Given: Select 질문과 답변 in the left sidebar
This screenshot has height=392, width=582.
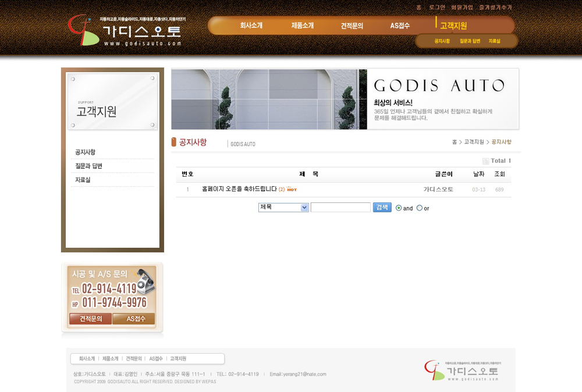Looking at the screenshot, I should pos(88,166).
